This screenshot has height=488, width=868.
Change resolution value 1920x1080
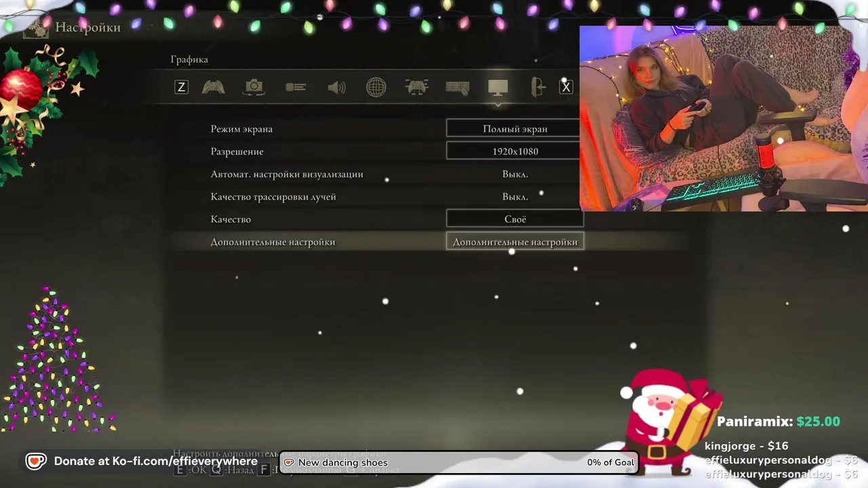pos(515,151)
